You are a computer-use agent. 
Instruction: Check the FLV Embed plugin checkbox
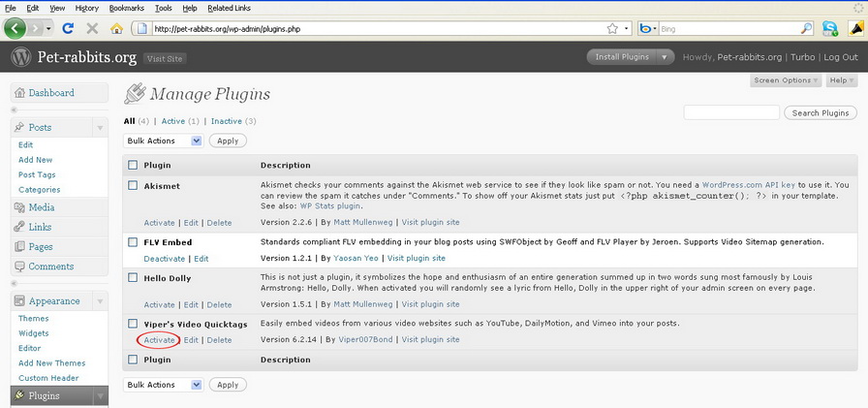tap(133, 242)
